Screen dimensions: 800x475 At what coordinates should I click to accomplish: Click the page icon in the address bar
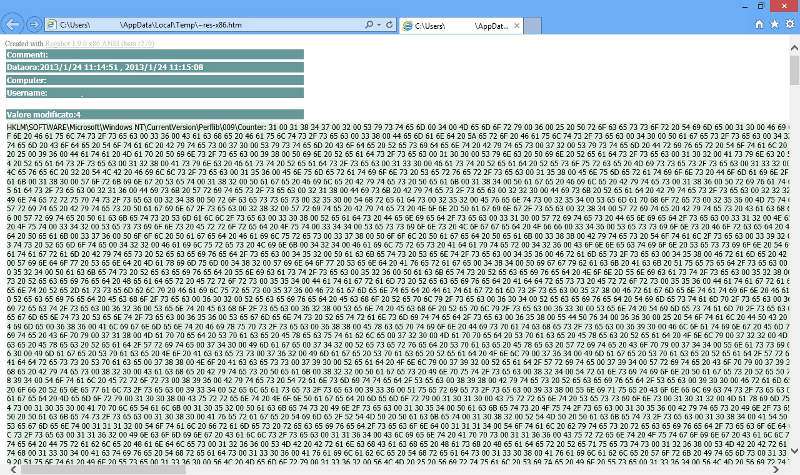(x=52, y=24)
